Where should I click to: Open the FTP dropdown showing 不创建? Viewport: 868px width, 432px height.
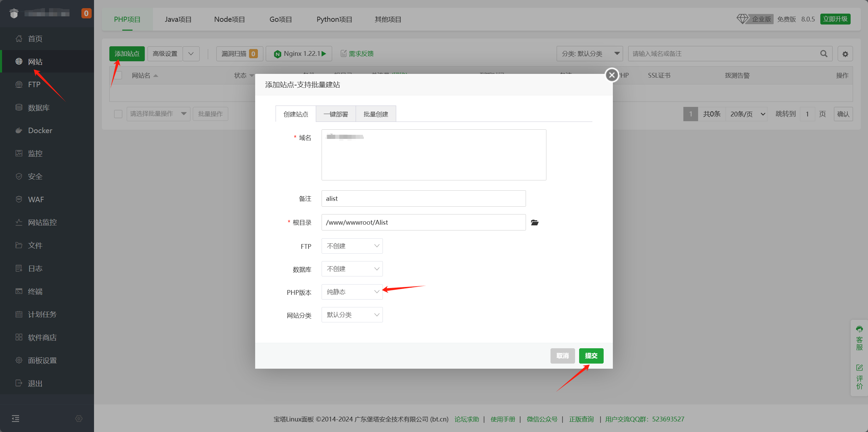[352, 246]
